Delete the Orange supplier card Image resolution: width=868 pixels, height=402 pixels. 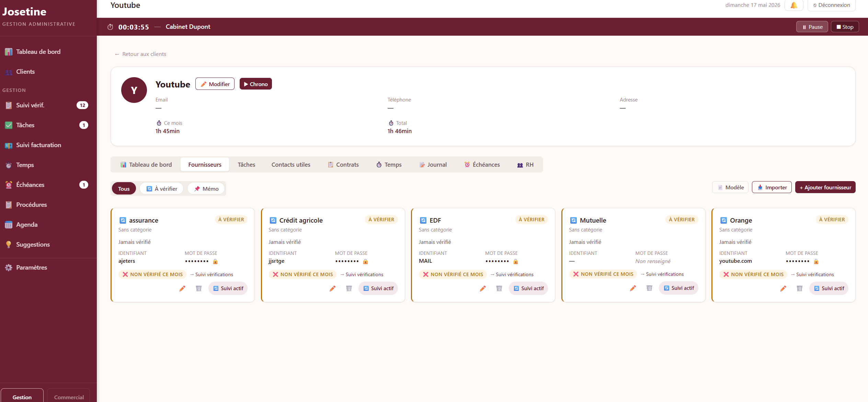800,288
